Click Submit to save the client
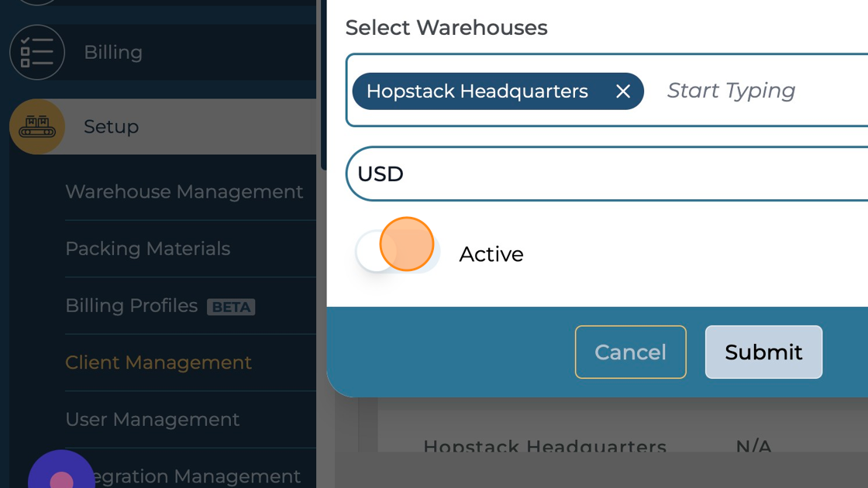The width and height of the screenshot is (868, 488). [x=763, y=352]
